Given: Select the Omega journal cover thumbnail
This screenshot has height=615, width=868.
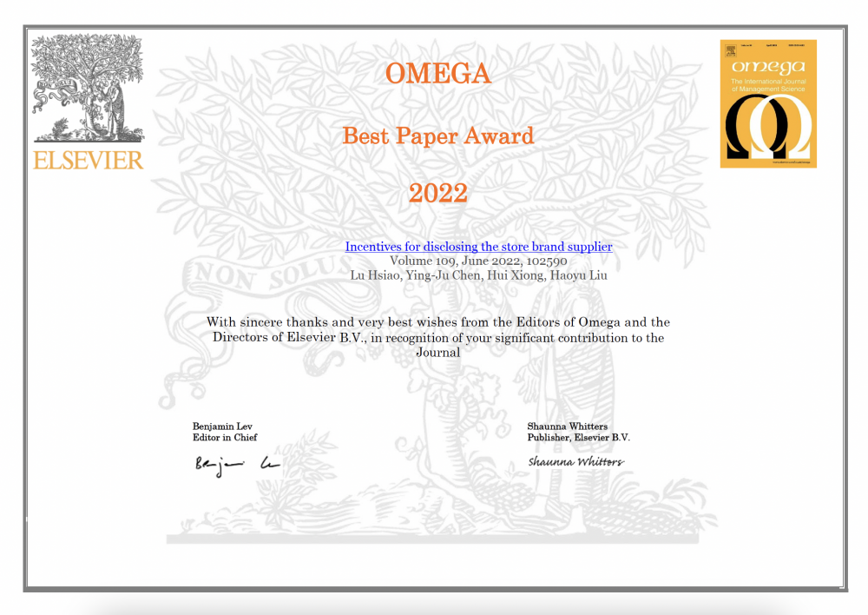Looking at the screenshot, I should pyautogui.click(x=768, y=103).
